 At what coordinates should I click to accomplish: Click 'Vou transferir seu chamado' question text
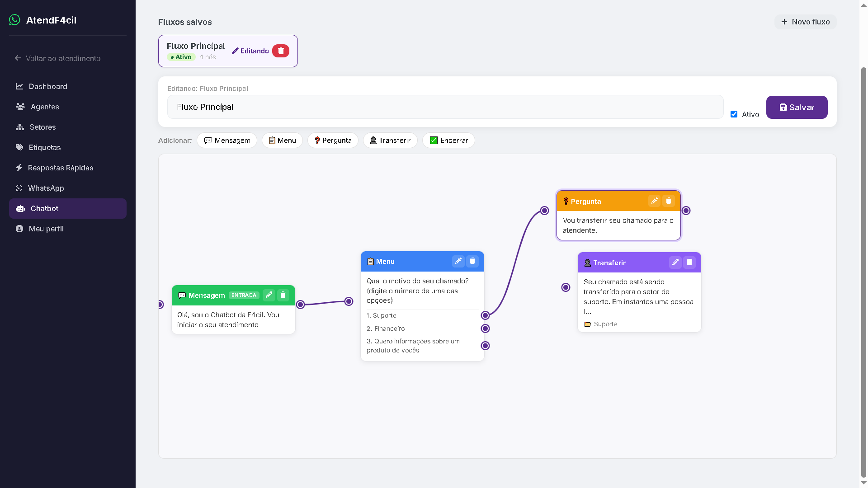pyautogui.click(x=618, y=225)
